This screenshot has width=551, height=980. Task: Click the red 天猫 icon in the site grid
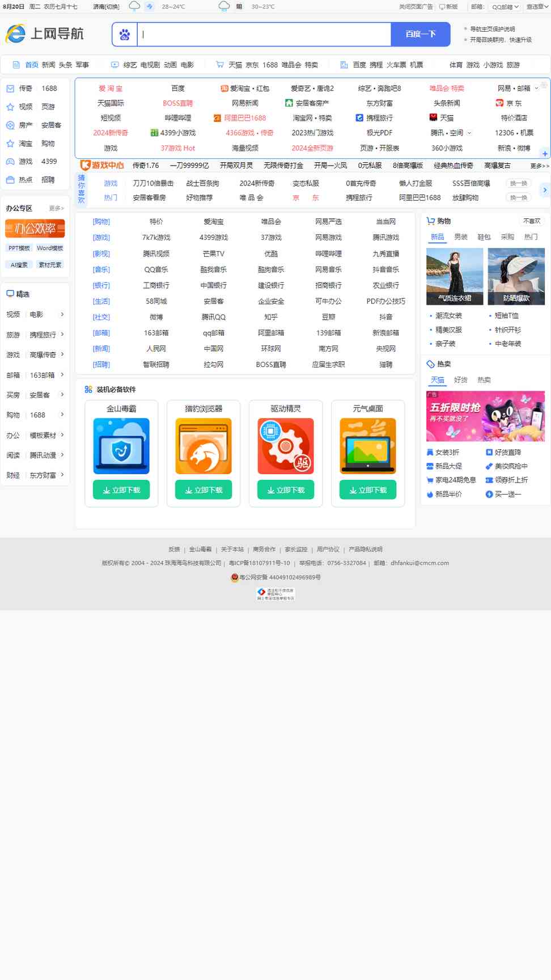pos(434,118)
